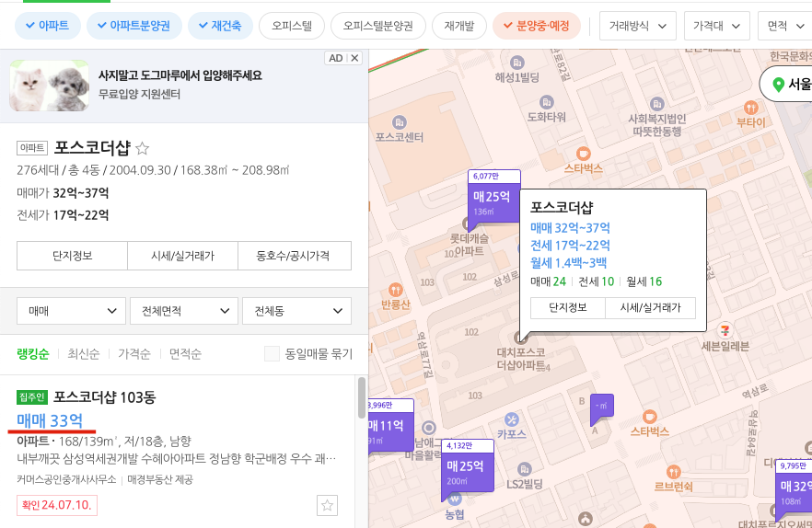
Task: Open the 시세/실거래가 tab in left panel
Action: click(182, 256)
